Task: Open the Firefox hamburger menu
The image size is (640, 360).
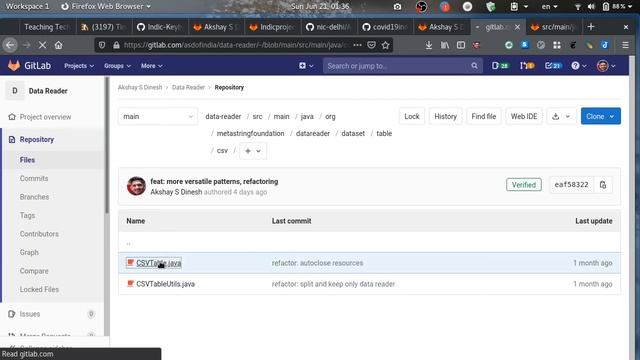Action: (x=625, y=45)
